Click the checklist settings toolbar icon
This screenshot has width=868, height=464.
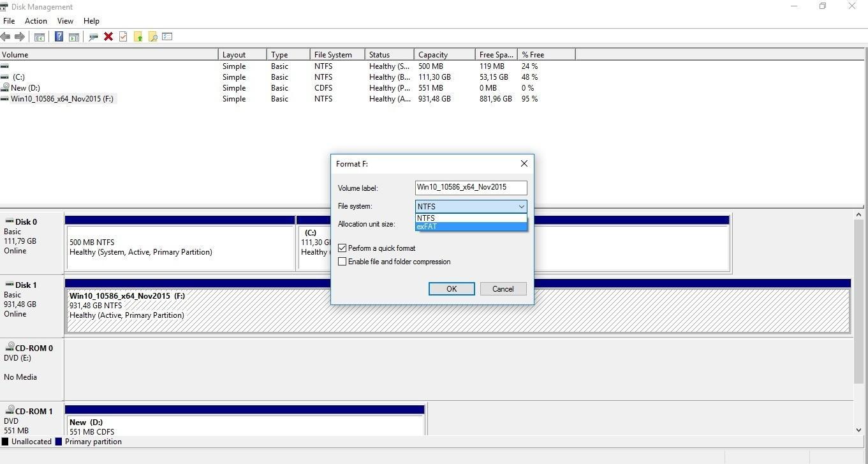(167, 37)
